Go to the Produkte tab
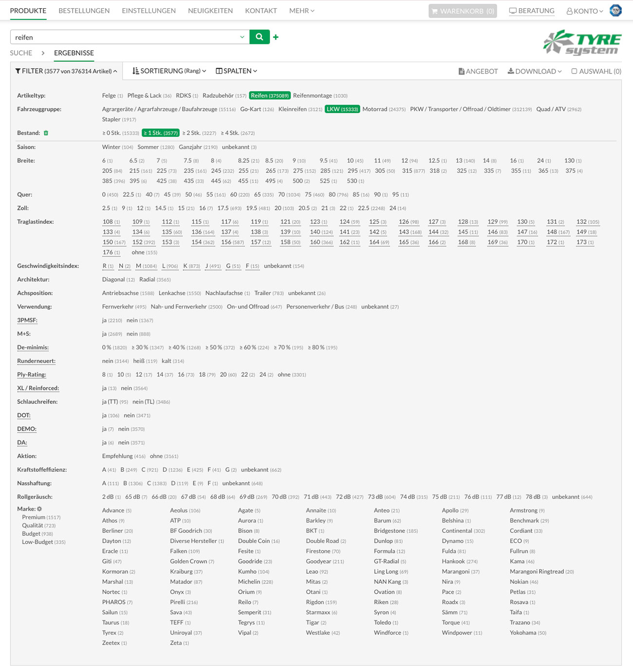The width and height of the screenshot is (633, 672). (28, 11)
